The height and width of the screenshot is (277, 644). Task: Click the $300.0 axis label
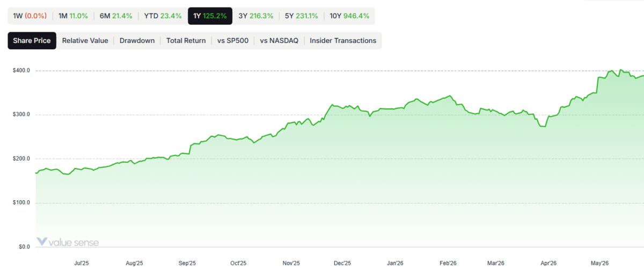point(21,115)
